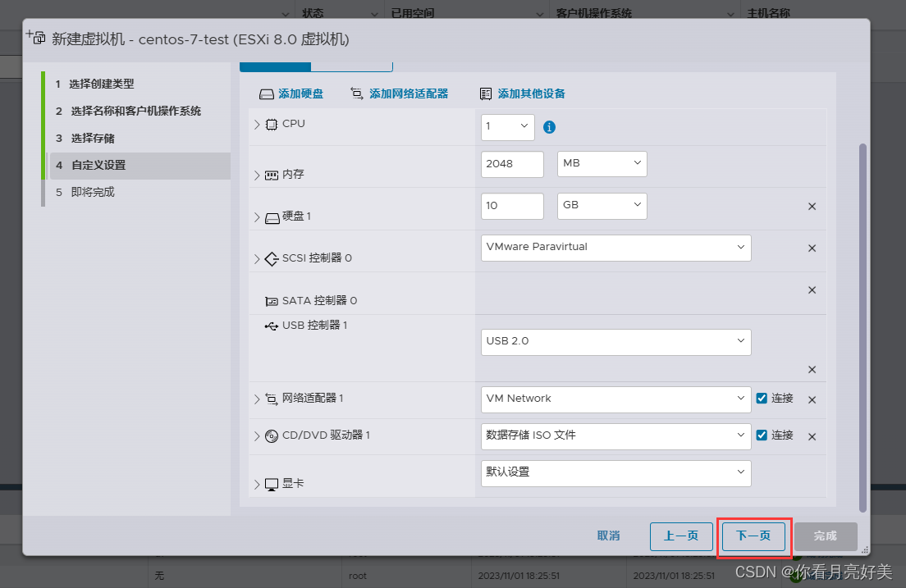The width and height of the screenshot is (906, 588).
Task: Click the new virtual machine title icon
Action: pos(35,38)
